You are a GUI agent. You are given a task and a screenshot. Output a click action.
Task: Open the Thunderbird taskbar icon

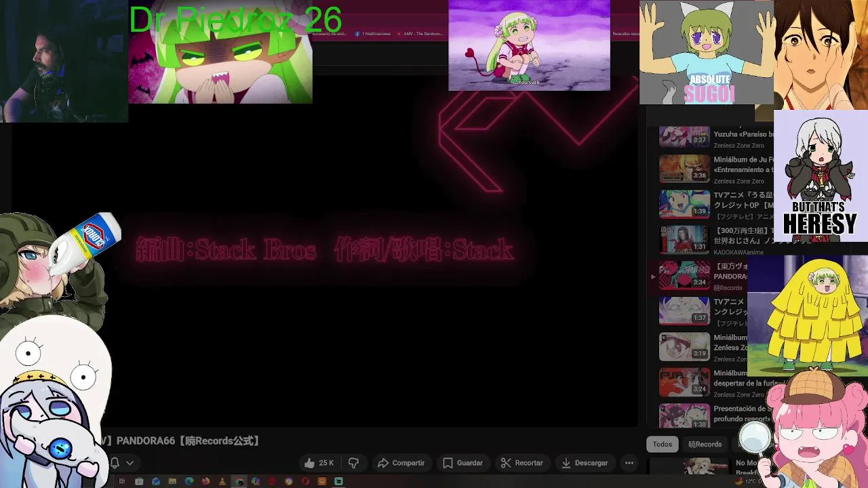(x=156, y=481)
